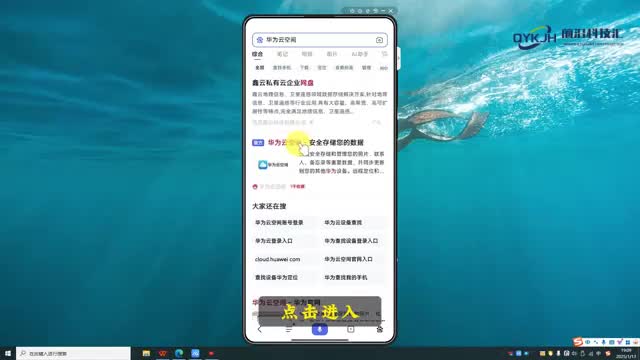Click suggestion cloud.huawei.com
The width and height of the screenshot is (640, 360).
[x=278, y=259]
